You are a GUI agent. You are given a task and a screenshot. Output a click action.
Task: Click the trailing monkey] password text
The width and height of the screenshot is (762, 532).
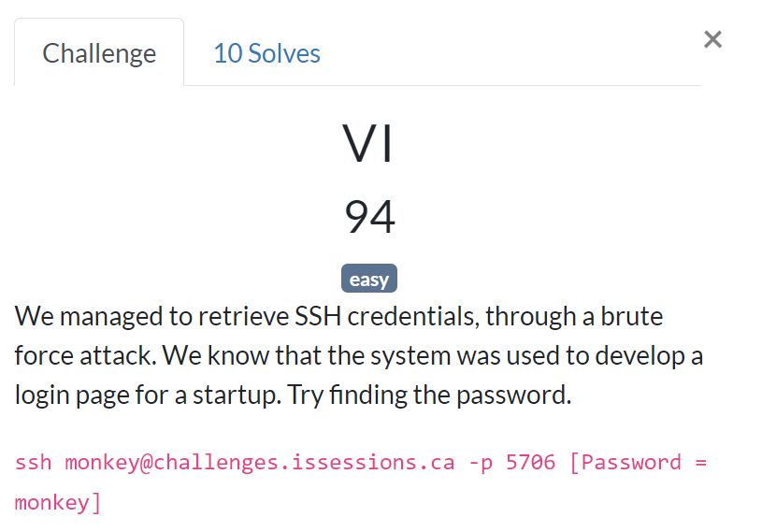coord(58,502)
